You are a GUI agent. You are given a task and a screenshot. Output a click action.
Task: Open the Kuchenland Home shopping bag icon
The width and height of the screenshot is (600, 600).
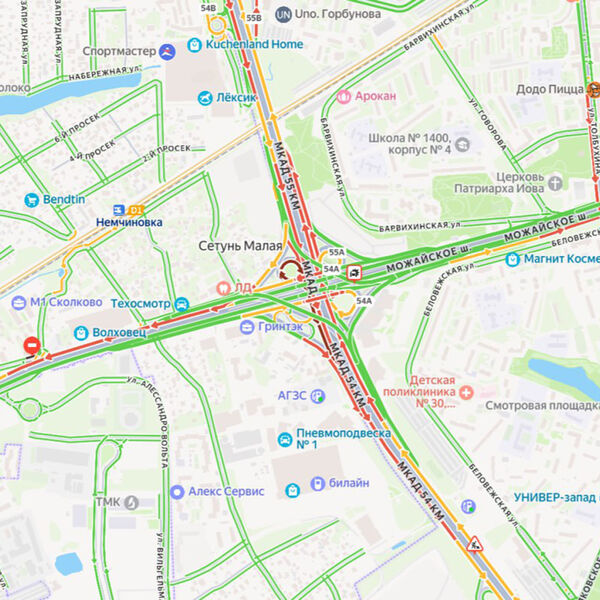coord(194,45)
